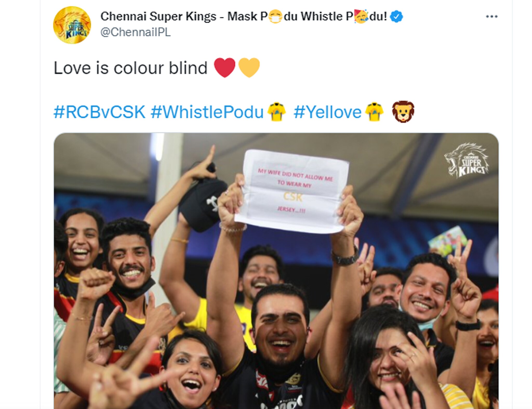
Task: Open the tweet's three-dot more options menu
Action: (x=491, y=17)
